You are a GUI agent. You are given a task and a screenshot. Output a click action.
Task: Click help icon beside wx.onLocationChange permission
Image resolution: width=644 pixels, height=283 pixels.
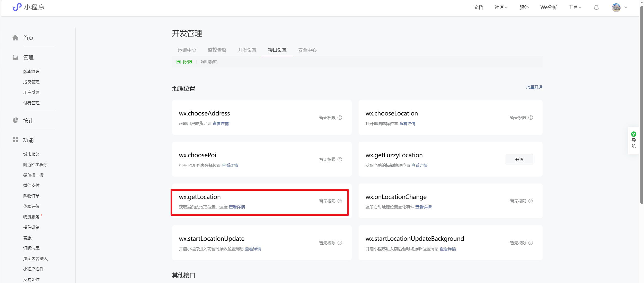click(531, 201)
